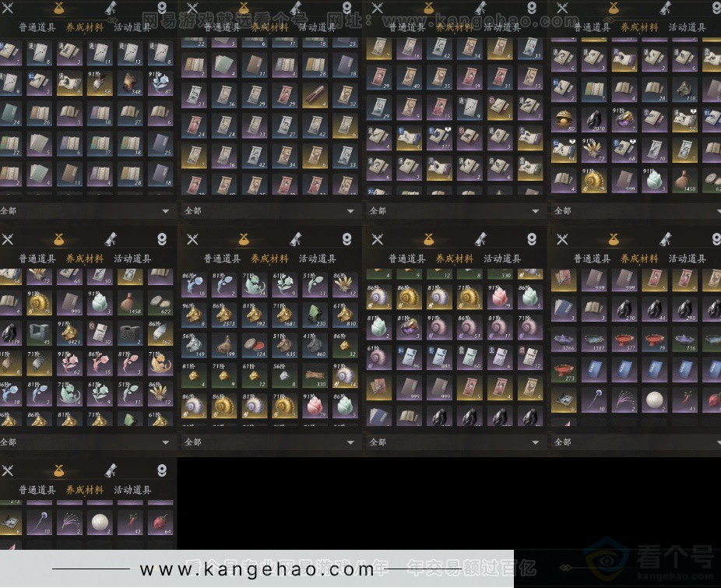Open 全部 filter dropdown in top second panel

click(x=269, y=211)
